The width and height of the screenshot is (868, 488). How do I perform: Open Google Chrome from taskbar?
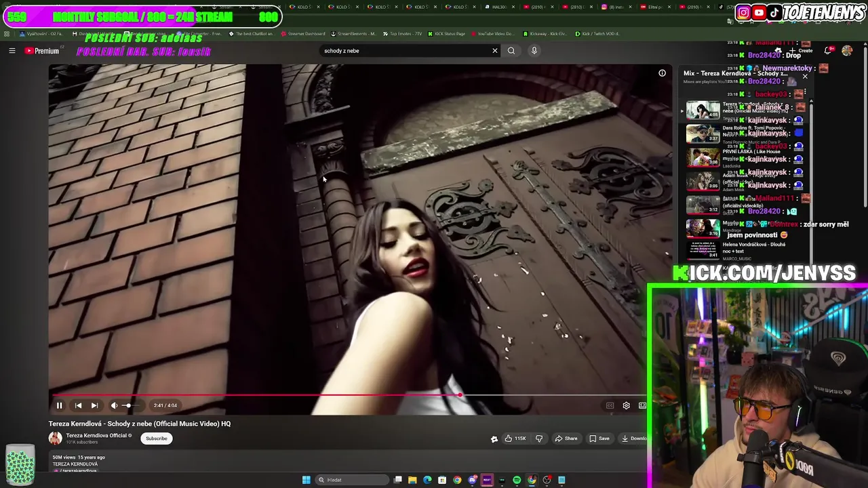(457, 480)
